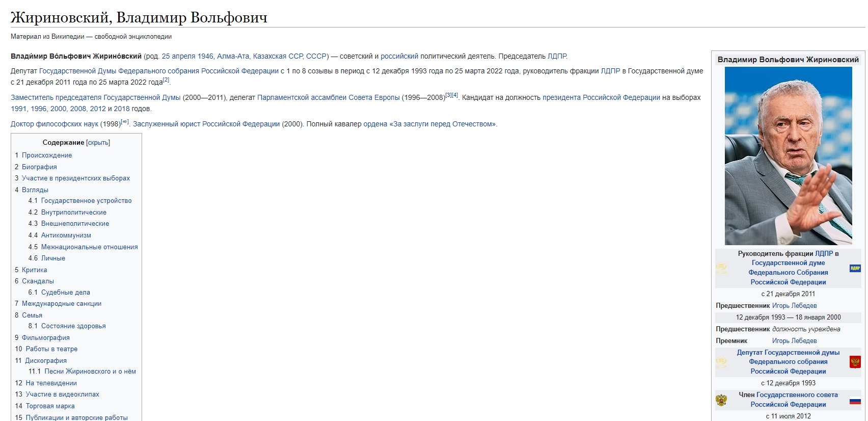Navigate to Судебные дела subsection
The height and width of the screenshot is (421, 868).
click(65, 293)
